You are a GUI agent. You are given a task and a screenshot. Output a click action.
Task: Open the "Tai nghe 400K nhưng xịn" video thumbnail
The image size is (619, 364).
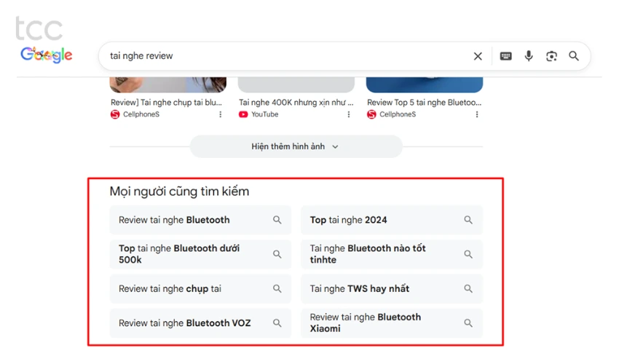pyautogui.click(x=296, y=84)
